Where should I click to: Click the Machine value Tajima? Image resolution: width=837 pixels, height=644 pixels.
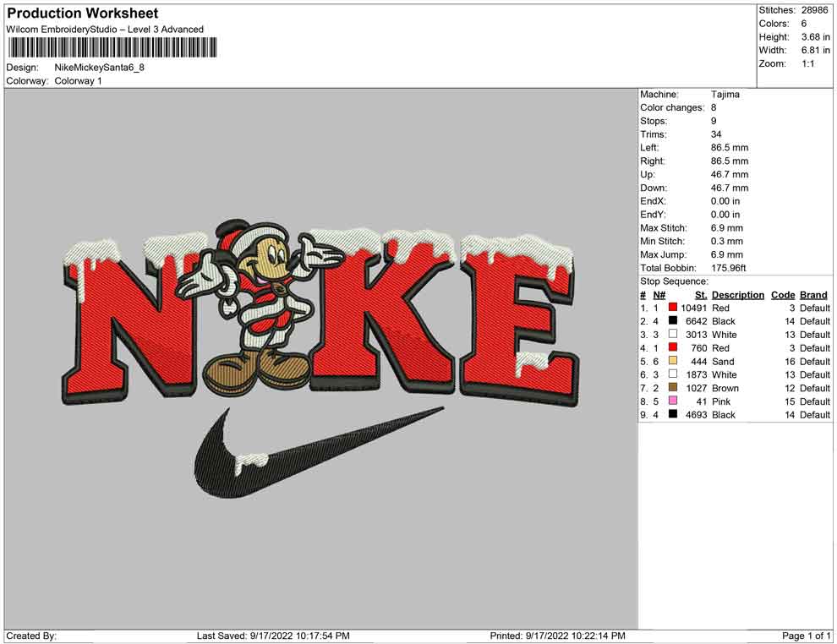[725, 95]
